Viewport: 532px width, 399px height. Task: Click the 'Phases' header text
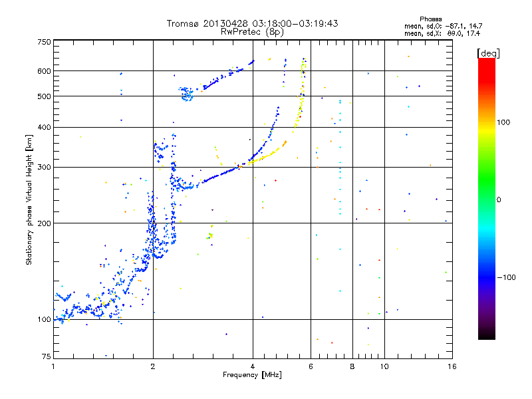(x=430, y=19)
